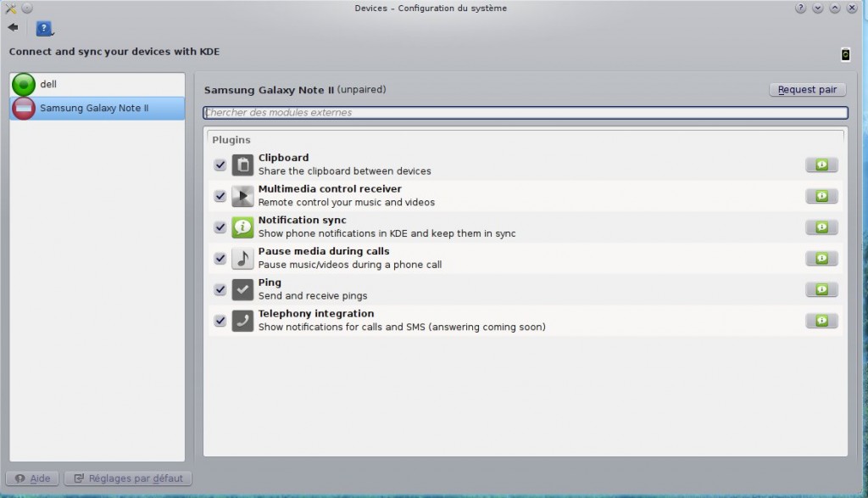Click the system settings wrench icon in title bar
Screen dimensions: 868x498
[10, 8]
